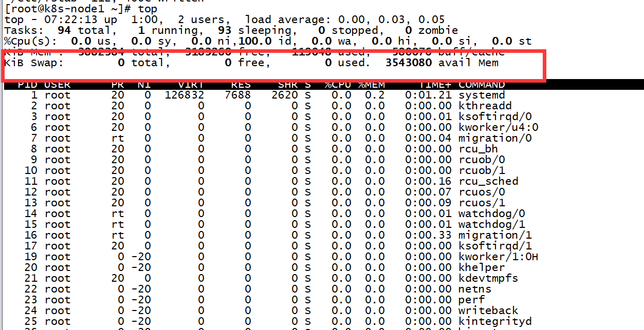
Task: Click the 7688 RES value of systemd
Action: (x=237, y=95)
